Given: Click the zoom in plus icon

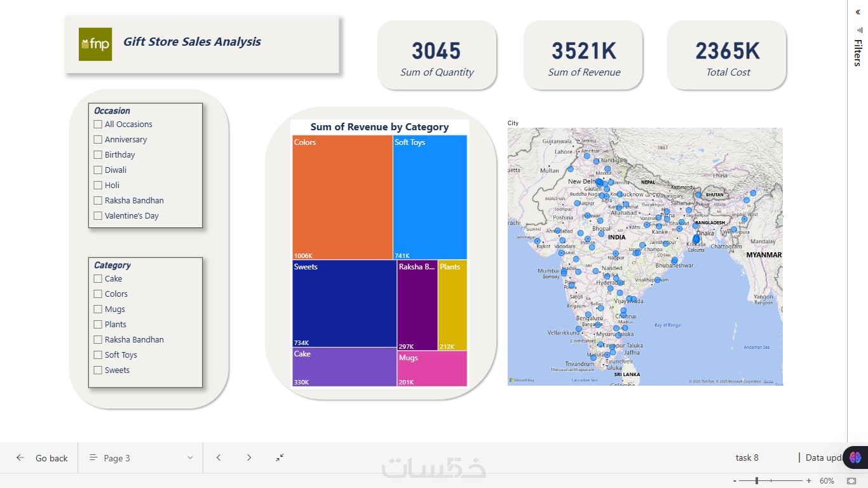Looking at the screenshot, I should (x=809, y=481).
